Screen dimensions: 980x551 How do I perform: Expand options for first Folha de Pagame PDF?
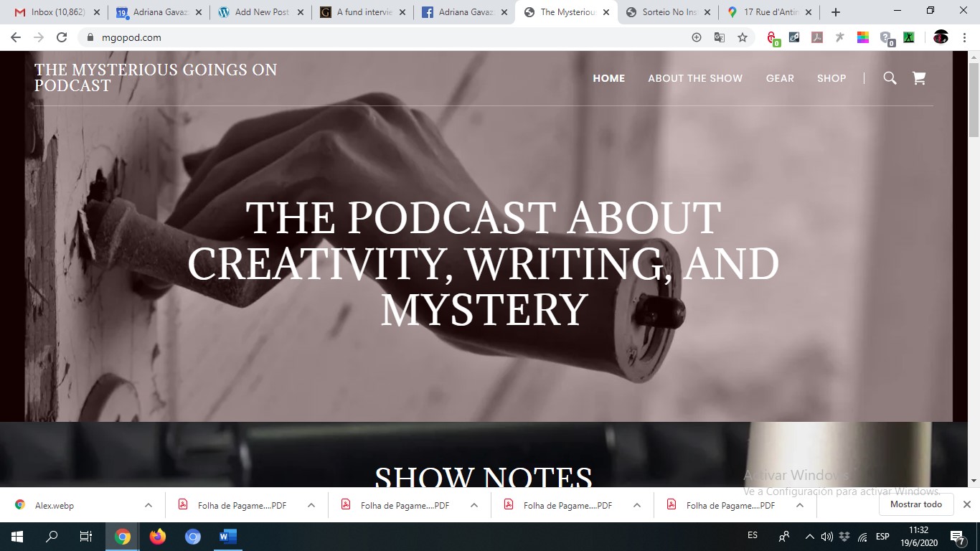click(311, 505)
